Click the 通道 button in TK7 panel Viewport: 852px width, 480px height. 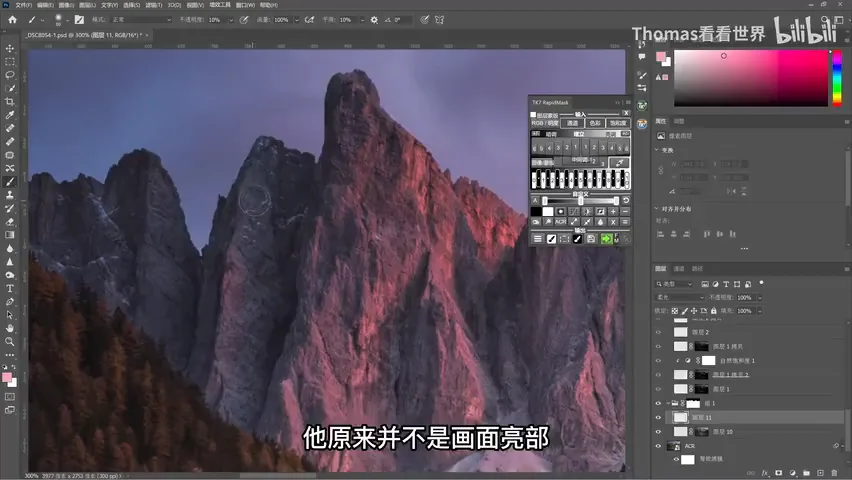pyautogui.click(x=572, y=123)
